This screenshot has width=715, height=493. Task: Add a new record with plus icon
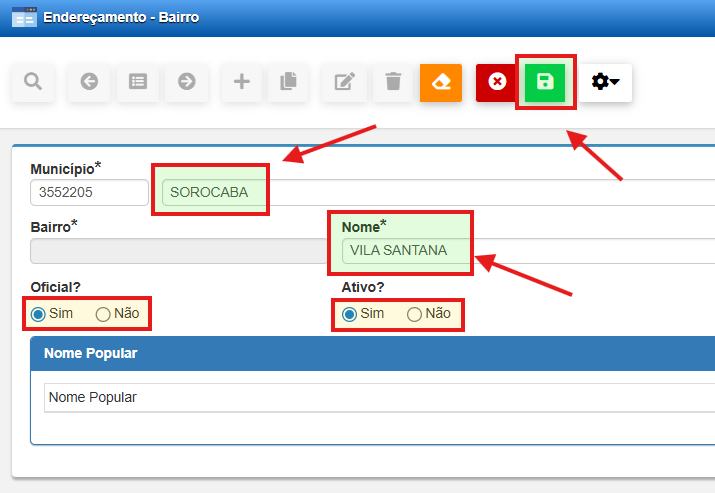point(241,82)
